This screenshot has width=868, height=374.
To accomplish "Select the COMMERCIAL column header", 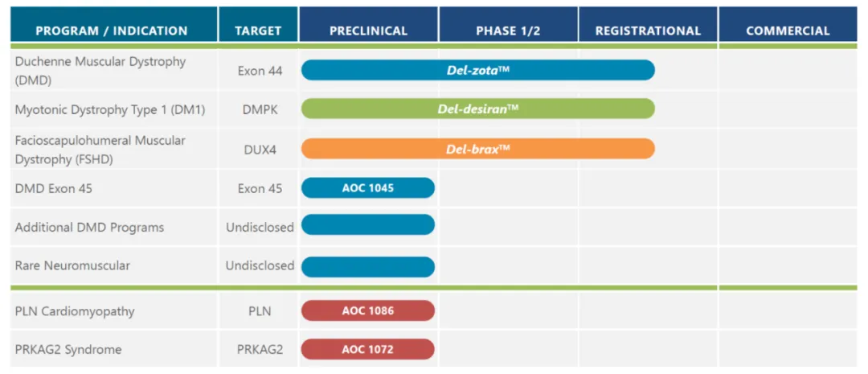I will coord(788,31).
